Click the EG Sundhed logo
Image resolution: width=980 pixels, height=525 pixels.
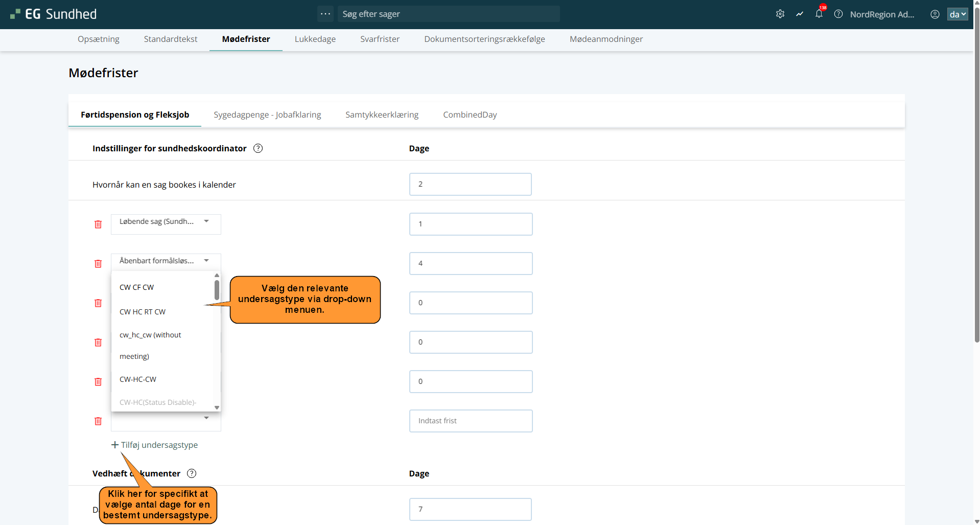tap(54, 14)
